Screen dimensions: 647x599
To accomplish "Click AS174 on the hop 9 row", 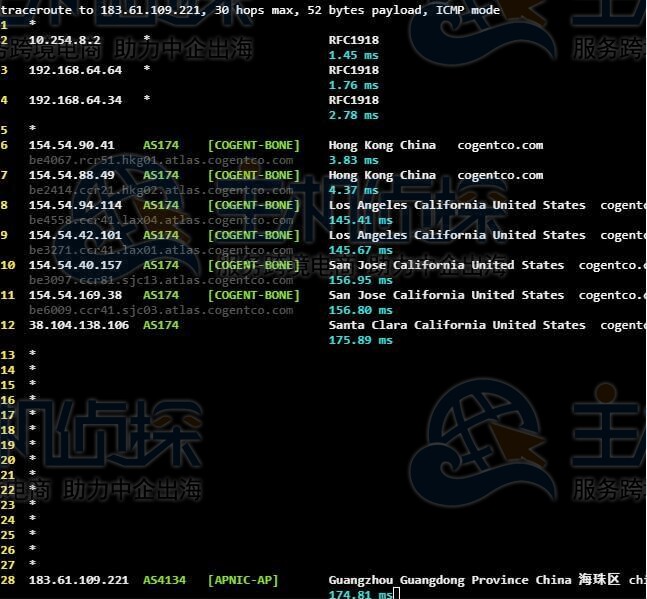I will click(x=161, y=235).
